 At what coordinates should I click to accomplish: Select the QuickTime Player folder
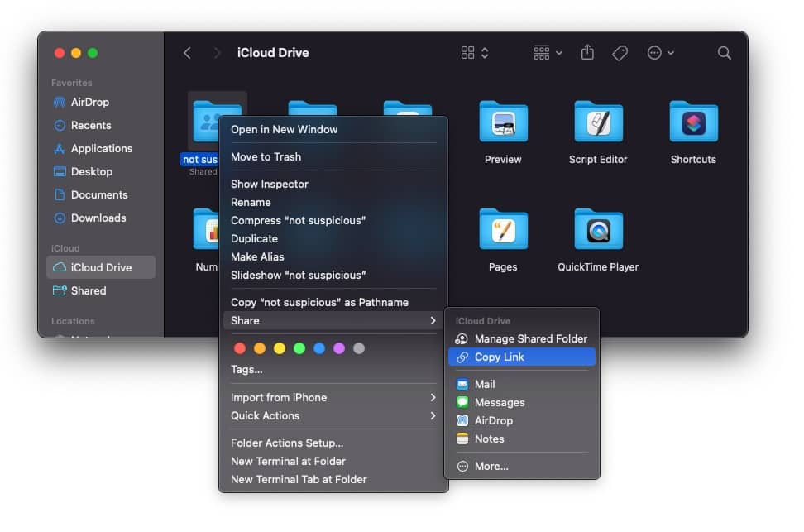click(x=598, y=229)
